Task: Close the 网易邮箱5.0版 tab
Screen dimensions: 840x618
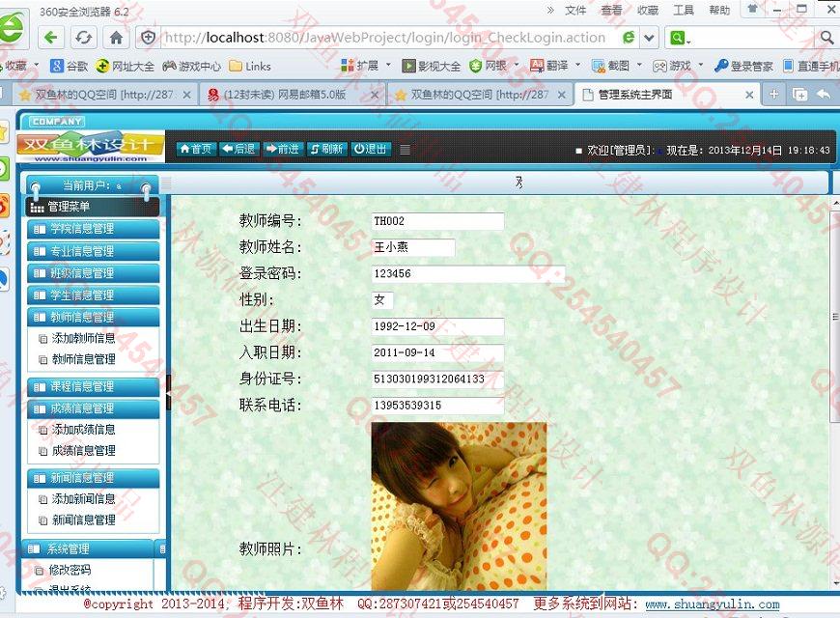Action: tap(375, 95)
